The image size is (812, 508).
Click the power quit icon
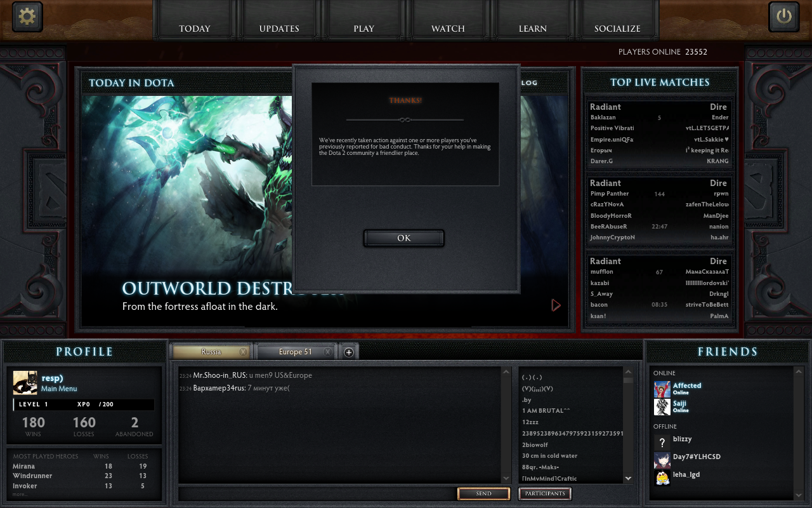pos(784,16)
